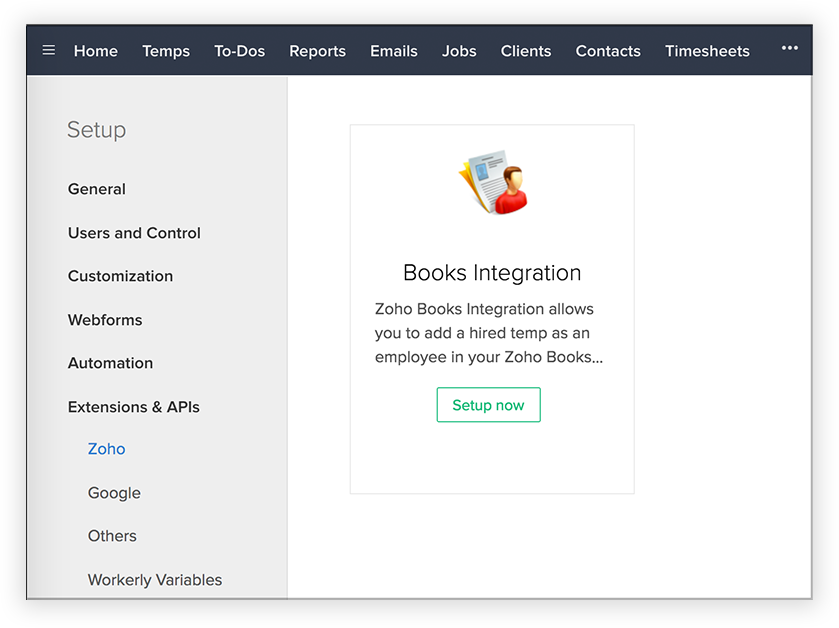Select Google under Extensions & APIs
The image size is (839, 628).
(x=115, y=493)
